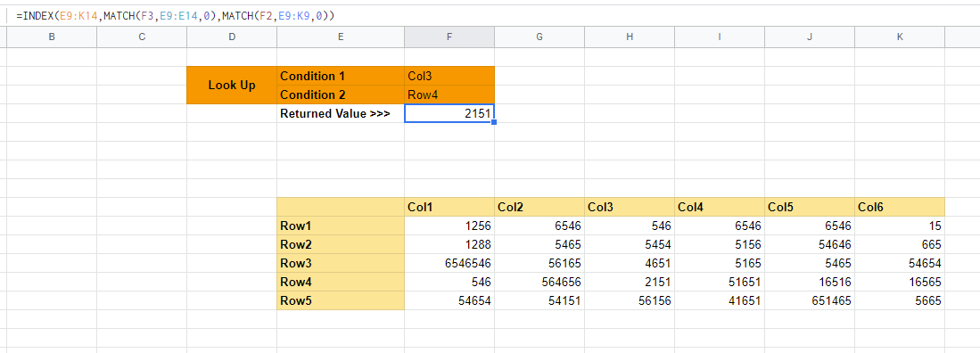Select the 'Col1' table header cell
The height and width of the screenshot is (353, 980).
(x=449, y=207)
